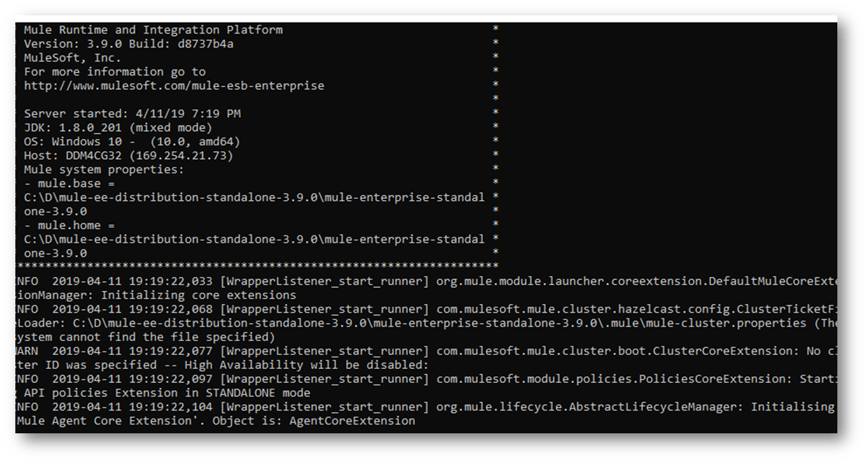868x464 pixels.
Task: Click the 'Mule system properties:' line
Action: (104, 170)
